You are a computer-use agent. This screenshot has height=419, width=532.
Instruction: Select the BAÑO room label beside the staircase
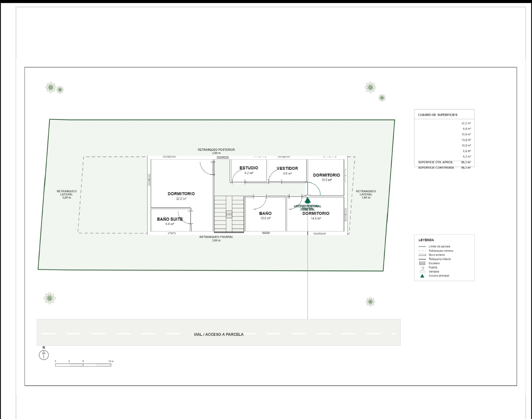point(265,213)
